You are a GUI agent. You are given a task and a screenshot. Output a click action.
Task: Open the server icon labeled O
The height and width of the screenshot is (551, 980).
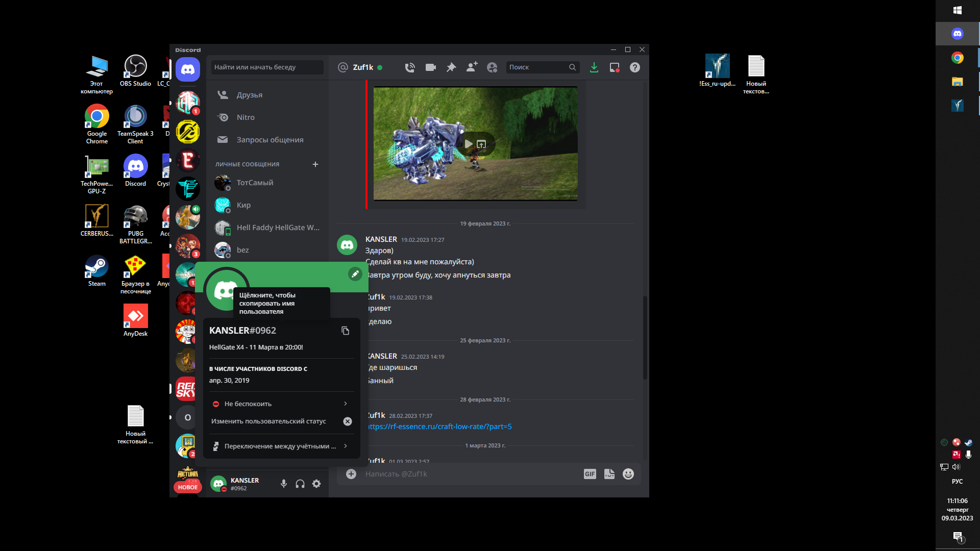click(x=188, y=417)
